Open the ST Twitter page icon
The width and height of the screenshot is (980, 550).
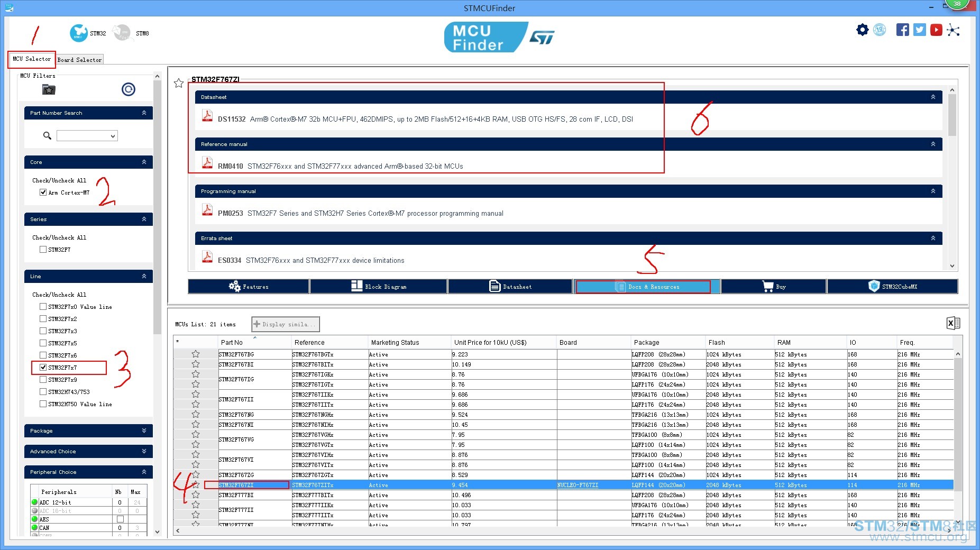(x=920, y=30)
